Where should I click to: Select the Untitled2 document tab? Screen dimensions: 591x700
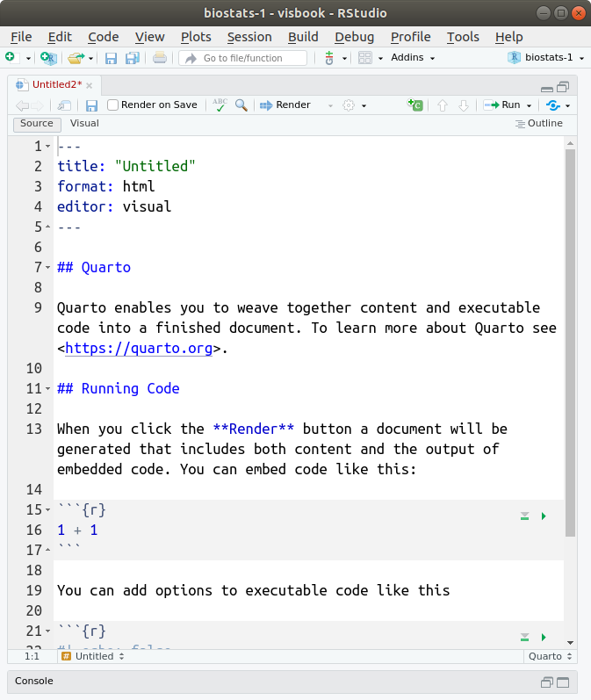click(57, 84)
